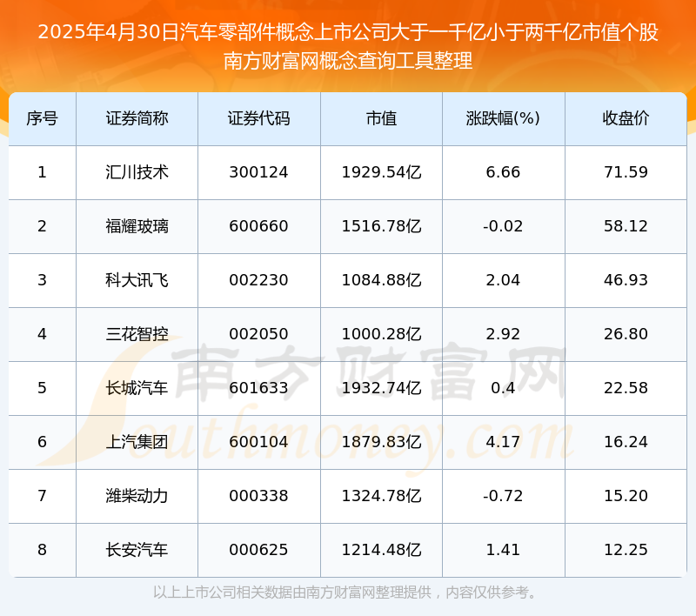
Task: Click serial number 4 of 三花智控 row
Action: tap(42, 334)
